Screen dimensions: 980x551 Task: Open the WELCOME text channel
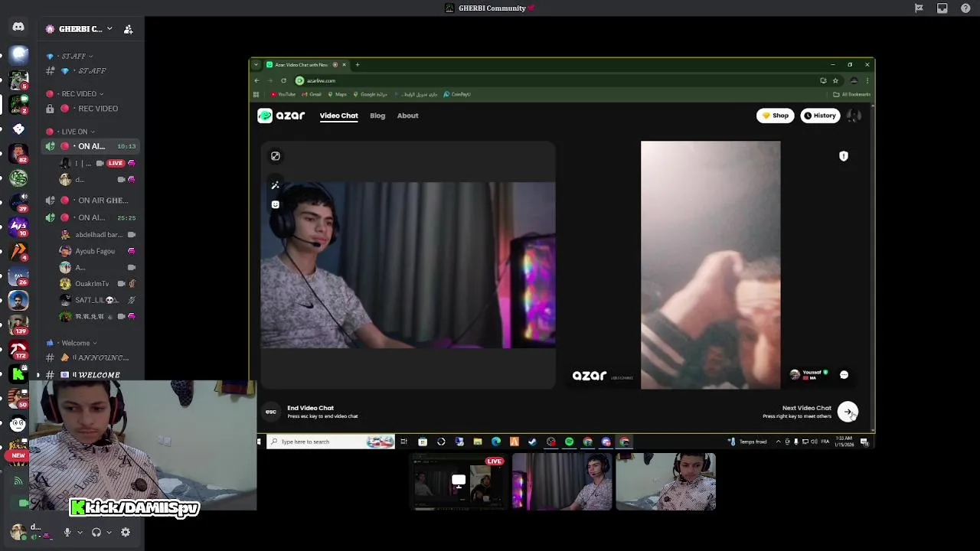pyautogui.click(x=91, y=375)
